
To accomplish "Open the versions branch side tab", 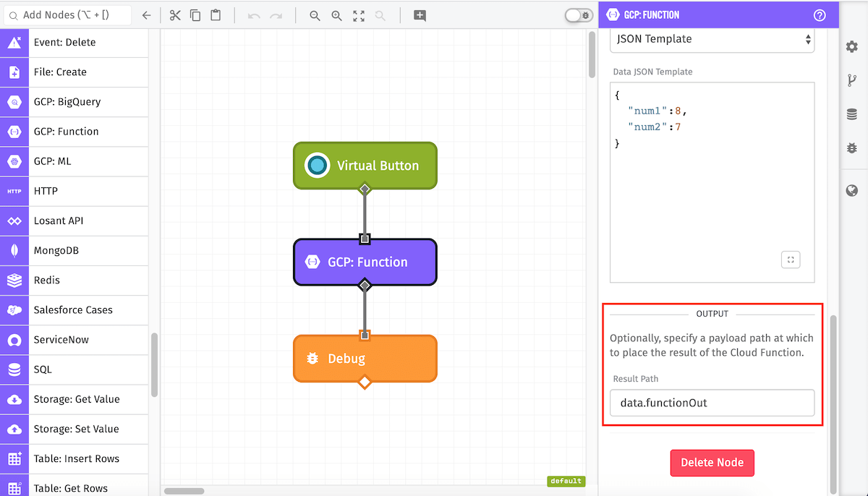I will click(x=852, y=80).
